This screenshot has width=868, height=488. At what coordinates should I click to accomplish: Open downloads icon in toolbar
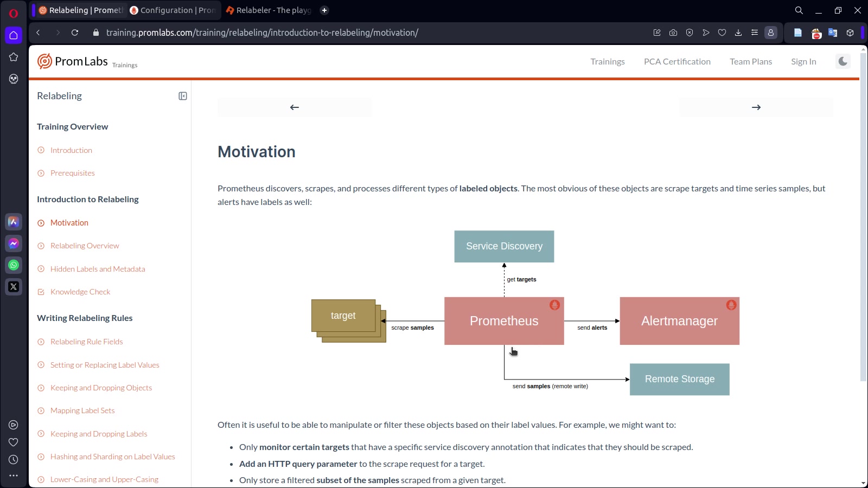point(738,33)
